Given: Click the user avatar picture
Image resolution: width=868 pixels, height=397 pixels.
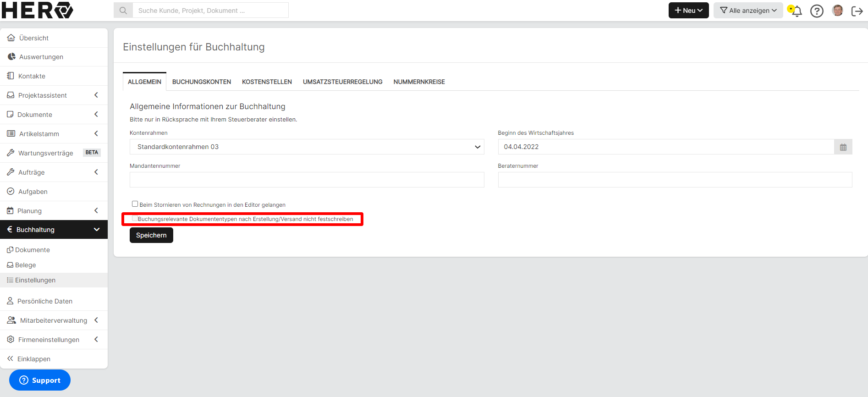Looking at the screenshot, I should (x=837, y=10).
